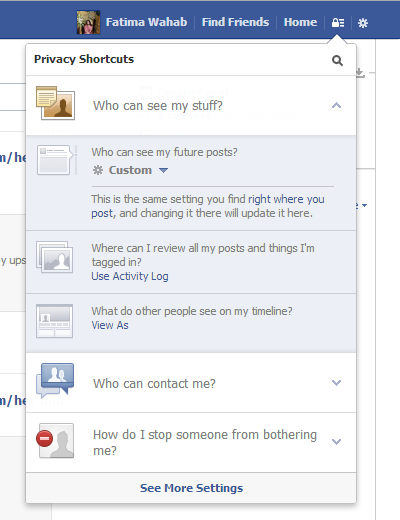Viewport: 400px width, 520px height.
Task: Click the tagged photos stack icon
Action: tap(55, 257)
